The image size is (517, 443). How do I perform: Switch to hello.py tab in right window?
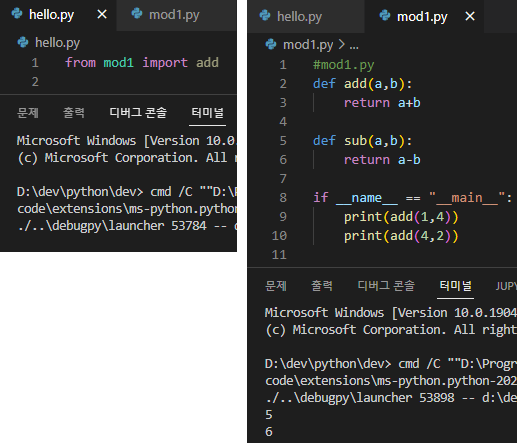pyautogui.click(x=306, y=16)
